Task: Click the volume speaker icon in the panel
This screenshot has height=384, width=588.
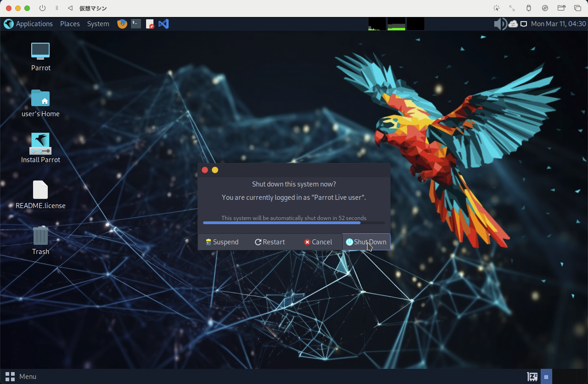Action: tap(500, 24)
